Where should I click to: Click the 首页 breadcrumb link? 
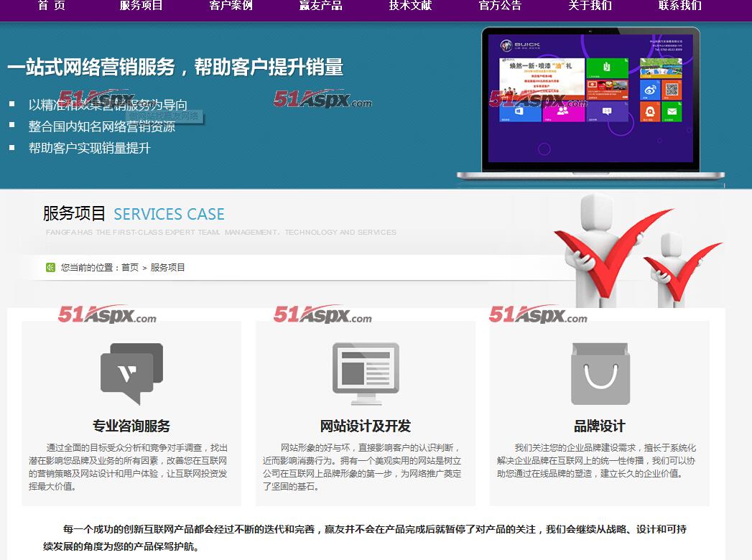pyautogui.click(x=129, y=268)
